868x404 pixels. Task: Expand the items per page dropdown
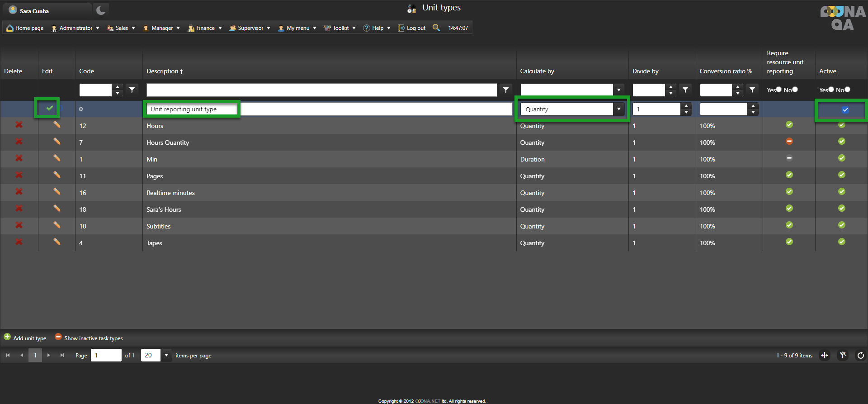[166, 355]
